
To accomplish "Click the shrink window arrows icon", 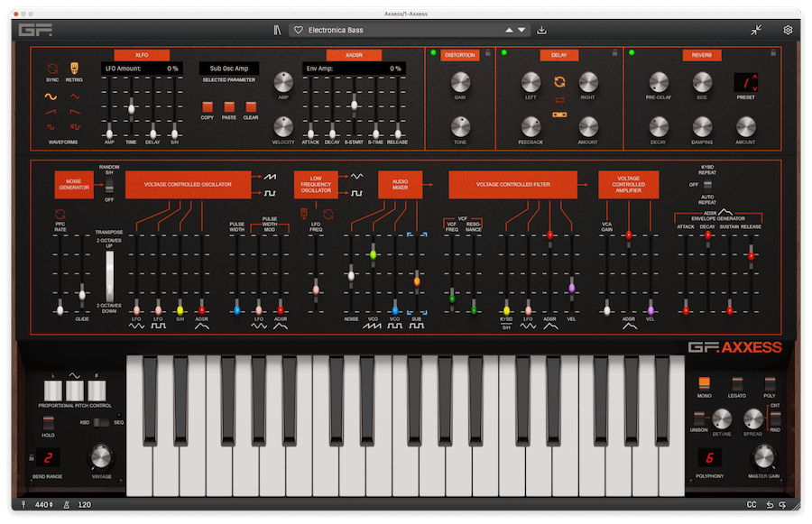I will tap(756, 30).
